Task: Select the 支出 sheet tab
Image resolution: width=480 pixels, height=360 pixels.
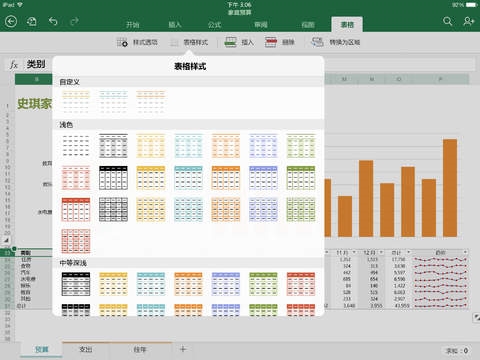Action: tap(85, 349)
